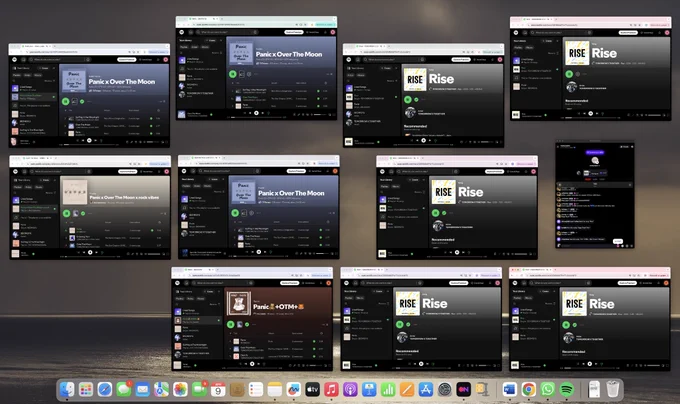Select the Panic +OTM+ playlist window
Image resolution: width=680 pixels, height=404 pixels.
[x=252, y=319]
